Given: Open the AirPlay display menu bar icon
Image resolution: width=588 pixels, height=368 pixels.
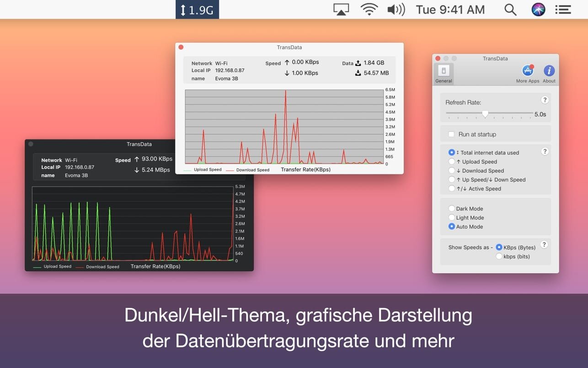Looking at the screenshot, I should (341, 10).
